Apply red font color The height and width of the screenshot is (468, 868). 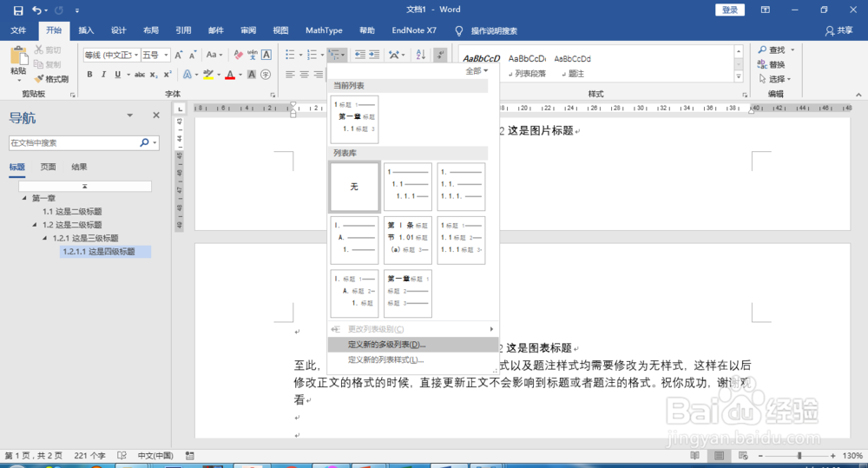coord(230,74)
